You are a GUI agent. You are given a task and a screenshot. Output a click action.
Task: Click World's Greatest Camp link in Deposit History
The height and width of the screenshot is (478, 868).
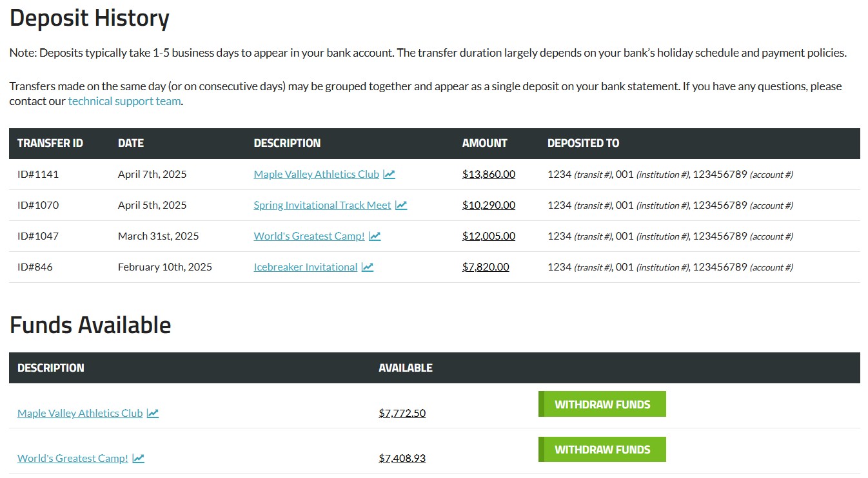tap(309, 236)
